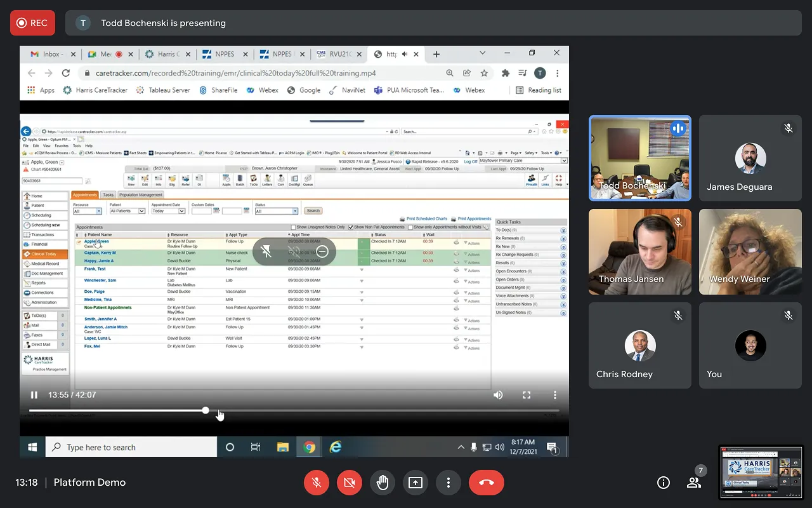Click the ToDo toolbar icon
812x508 pixels.
click(x=254, y=180)
